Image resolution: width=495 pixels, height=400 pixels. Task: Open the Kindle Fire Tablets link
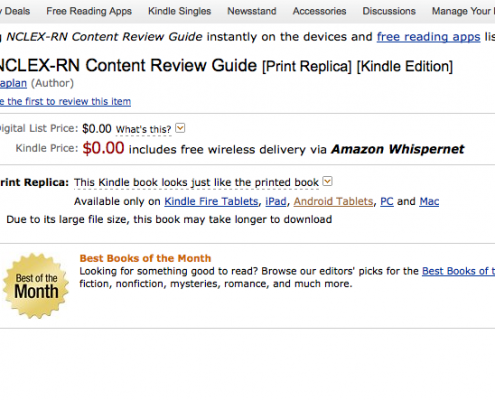click(x=211, y=201)
